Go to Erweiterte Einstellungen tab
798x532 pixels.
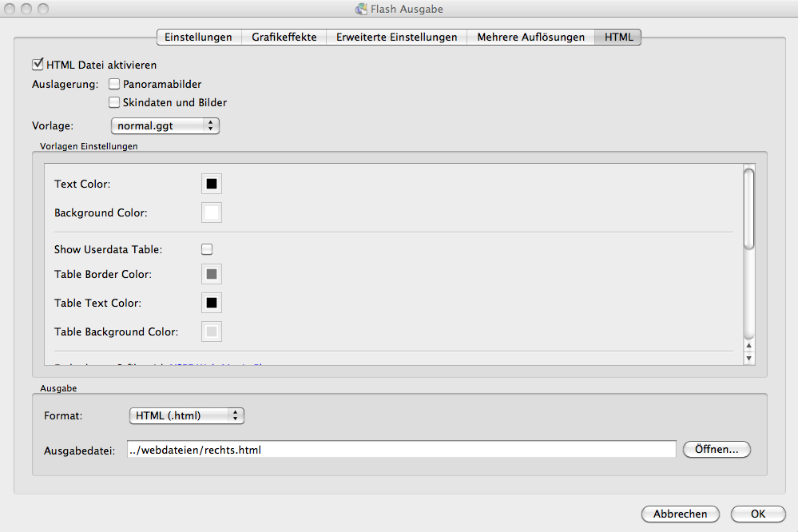click(x=396, y=37)
